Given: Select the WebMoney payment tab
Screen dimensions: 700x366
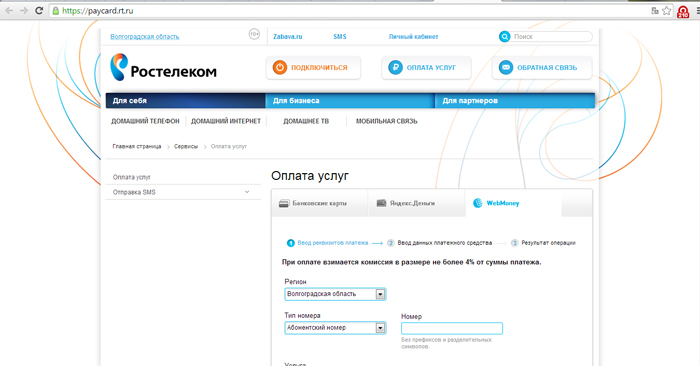Looking at the screenshot, I should [x=513, y=203].
